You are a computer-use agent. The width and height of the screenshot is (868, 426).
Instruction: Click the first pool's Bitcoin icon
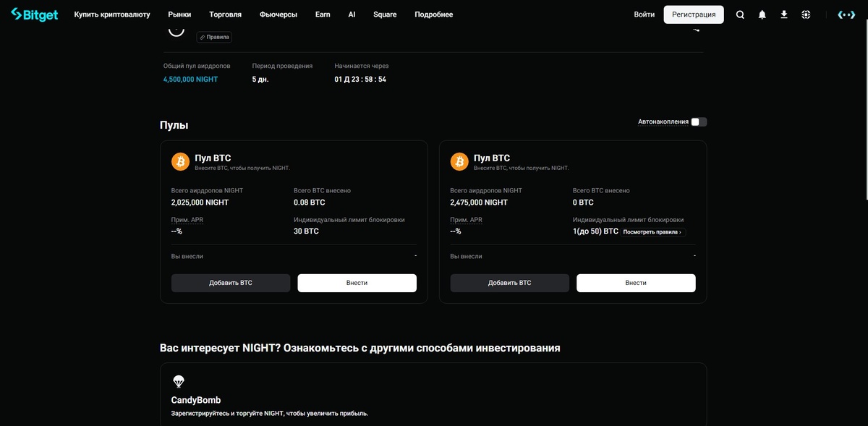tap(180, 161)
